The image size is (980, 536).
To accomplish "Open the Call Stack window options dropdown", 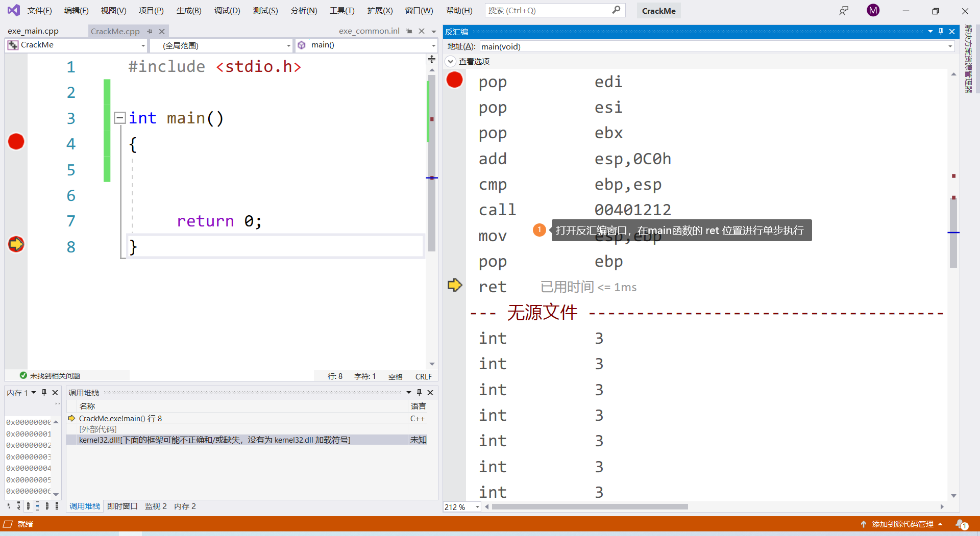I will (x=409, y=393).
